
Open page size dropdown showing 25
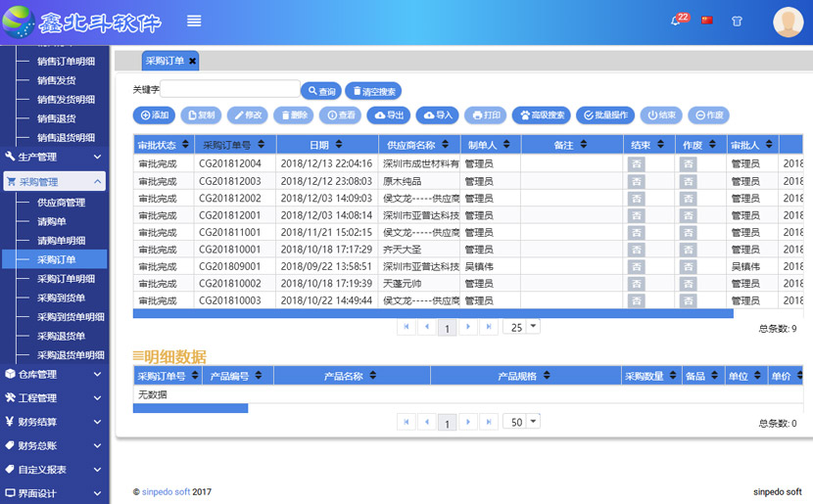pyautogui.click(x=522, y=327)
